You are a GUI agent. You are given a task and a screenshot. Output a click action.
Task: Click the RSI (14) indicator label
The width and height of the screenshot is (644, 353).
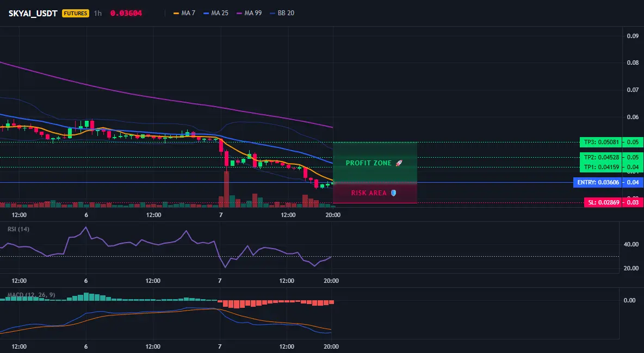tap(18, 230)
